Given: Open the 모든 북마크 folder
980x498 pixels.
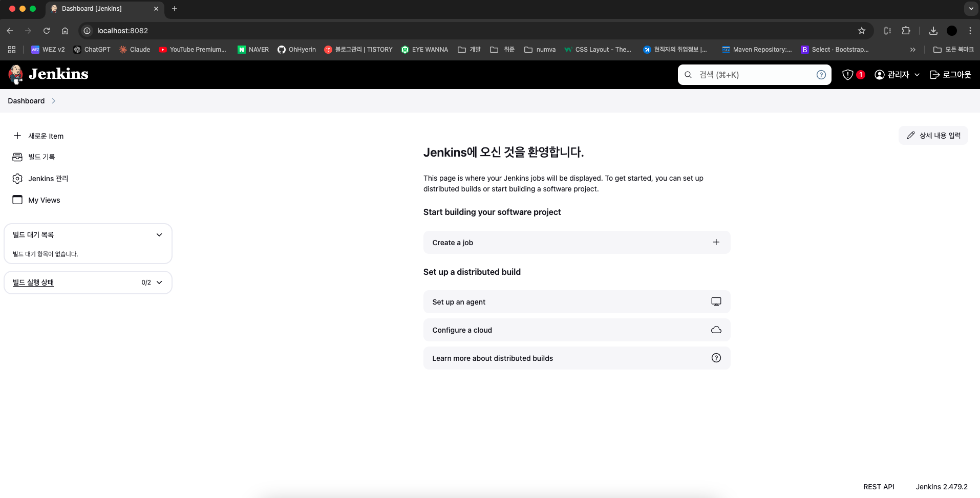Looking at the screenshot, I should [953, 50].
